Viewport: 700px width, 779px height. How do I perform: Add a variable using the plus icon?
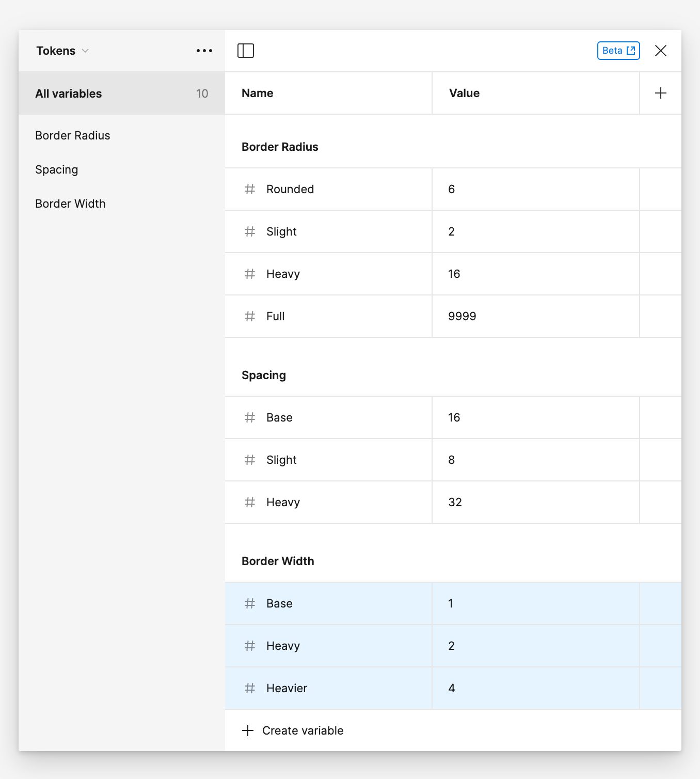click(x=661, y=93)
